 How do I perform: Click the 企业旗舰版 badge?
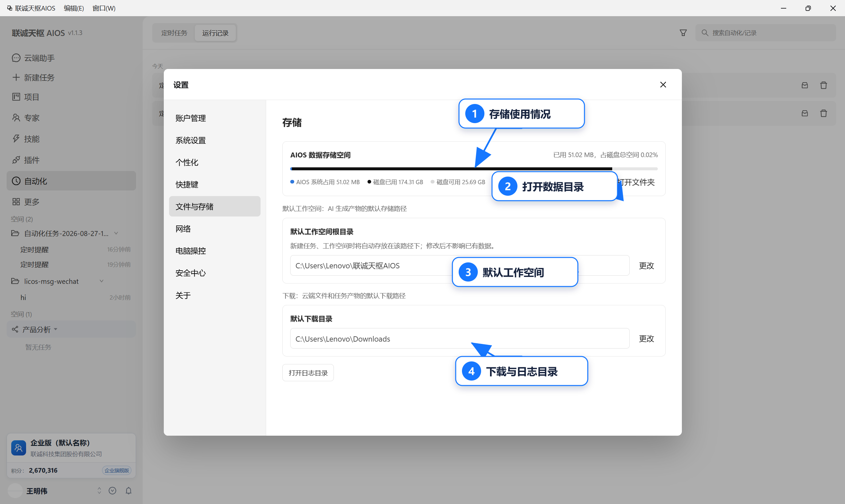117,470
